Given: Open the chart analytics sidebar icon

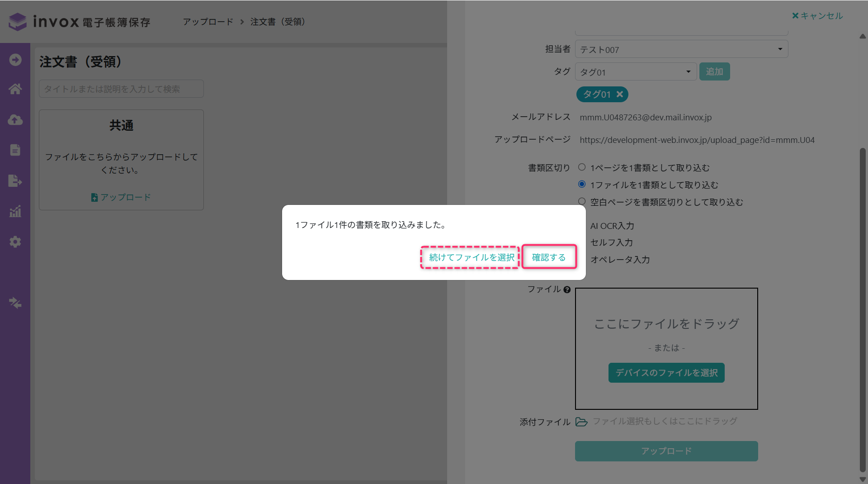Looking at the screenshot, I should click(x=15, y=211).
